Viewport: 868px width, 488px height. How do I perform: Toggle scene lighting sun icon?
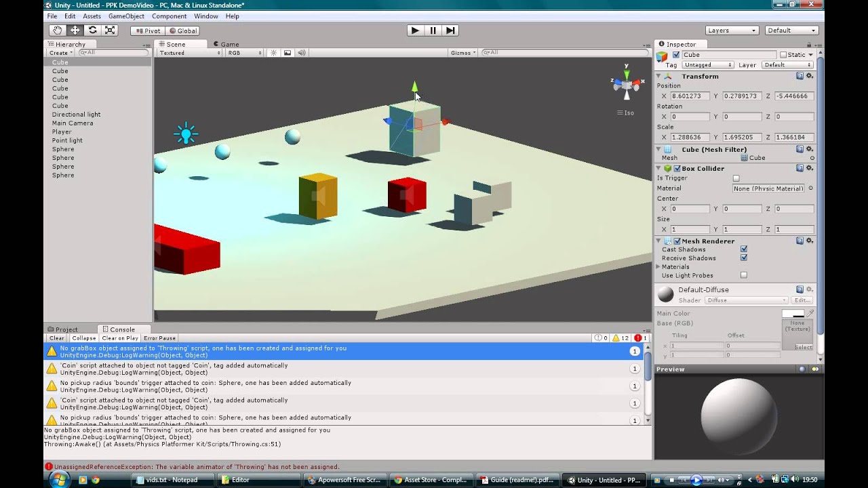pos(274,53)
